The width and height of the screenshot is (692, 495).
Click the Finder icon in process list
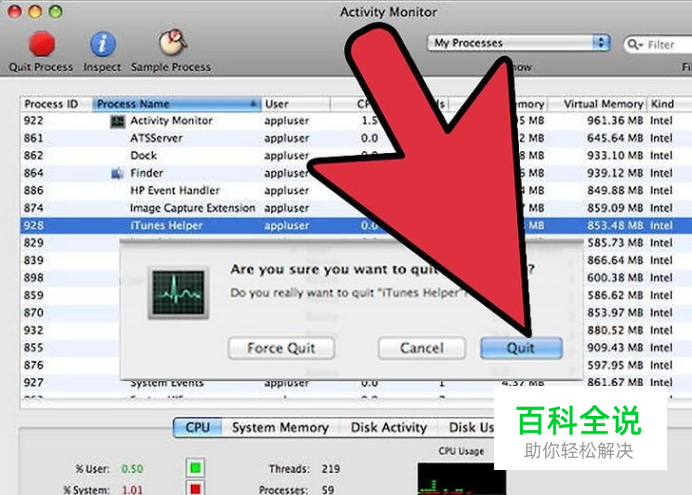click(117, 173)
